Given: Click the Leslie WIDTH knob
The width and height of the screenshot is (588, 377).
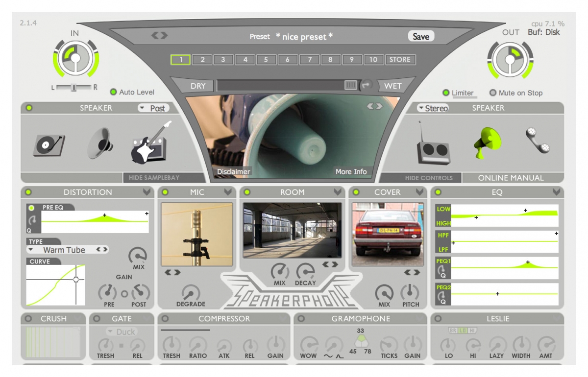Looking at the screenshot, I should coord(521,345).
